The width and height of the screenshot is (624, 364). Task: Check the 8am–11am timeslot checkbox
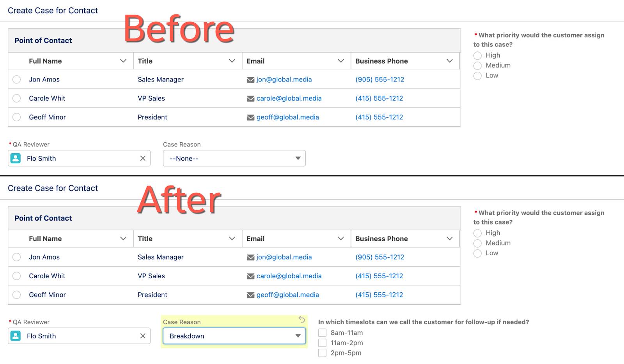point(322,332)
